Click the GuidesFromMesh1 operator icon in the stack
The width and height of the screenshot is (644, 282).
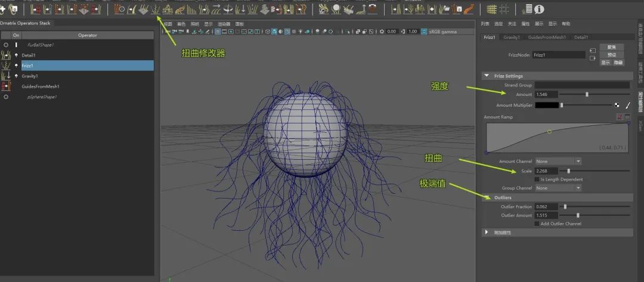7,86
